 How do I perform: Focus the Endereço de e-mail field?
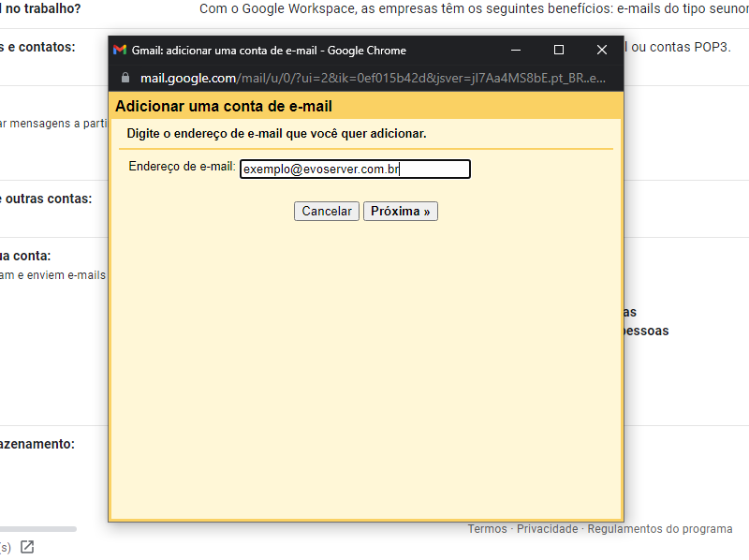355,169
